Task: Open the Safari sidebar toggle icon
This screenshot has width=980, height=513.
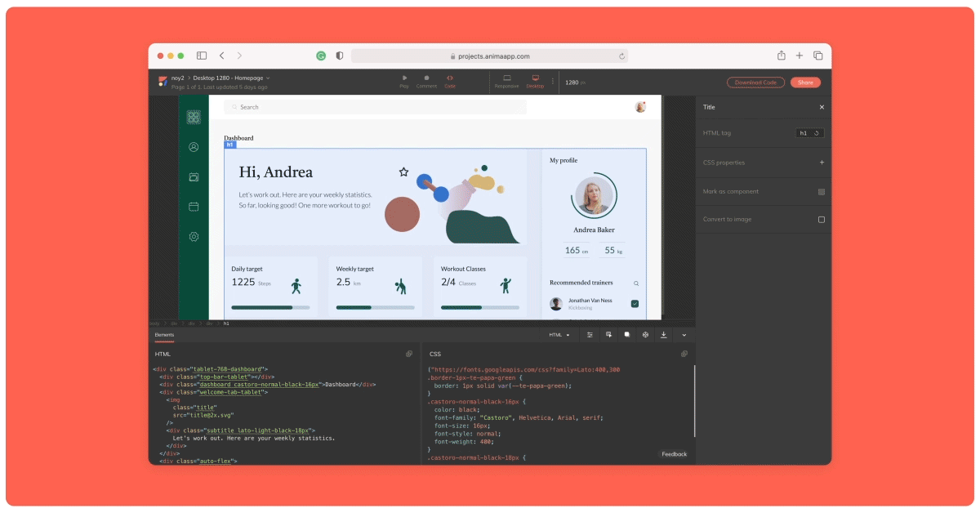Action: 202,56
